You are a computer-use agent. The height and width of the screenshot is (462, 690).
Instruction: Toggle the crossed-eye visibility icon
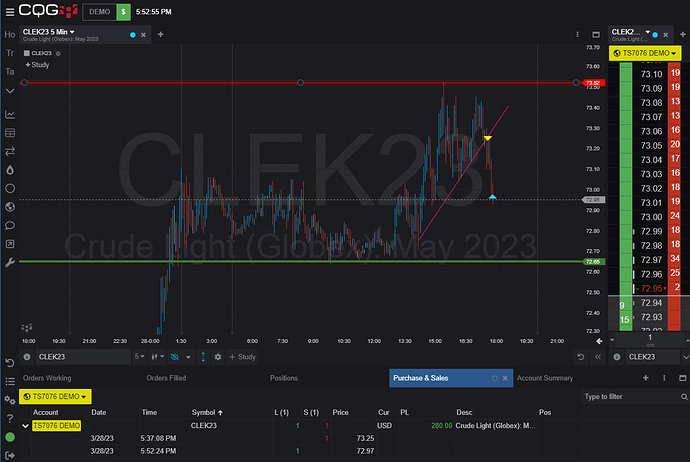click(x=175, y=357)
